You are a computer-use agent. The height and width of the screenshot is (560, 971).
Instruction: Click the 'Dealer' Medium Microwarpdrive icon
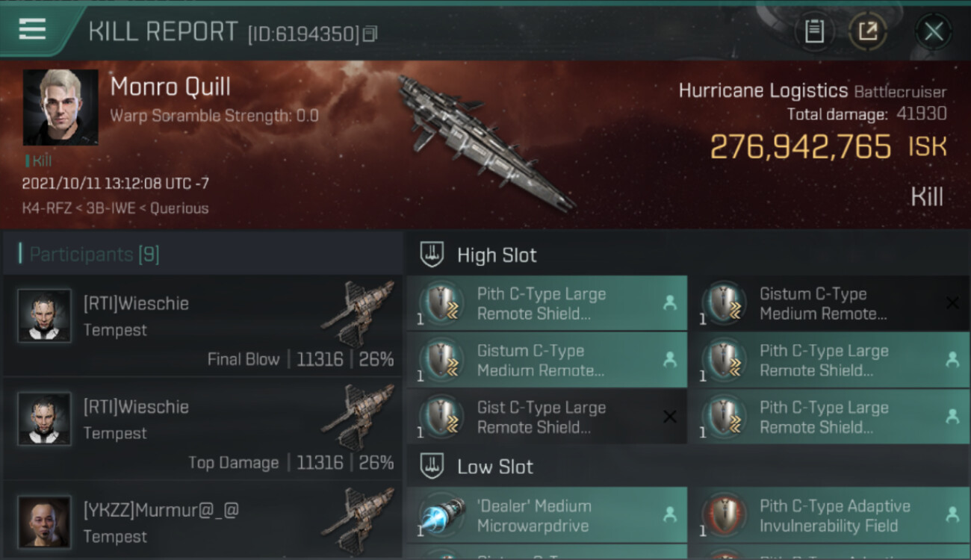click(442, 516)
